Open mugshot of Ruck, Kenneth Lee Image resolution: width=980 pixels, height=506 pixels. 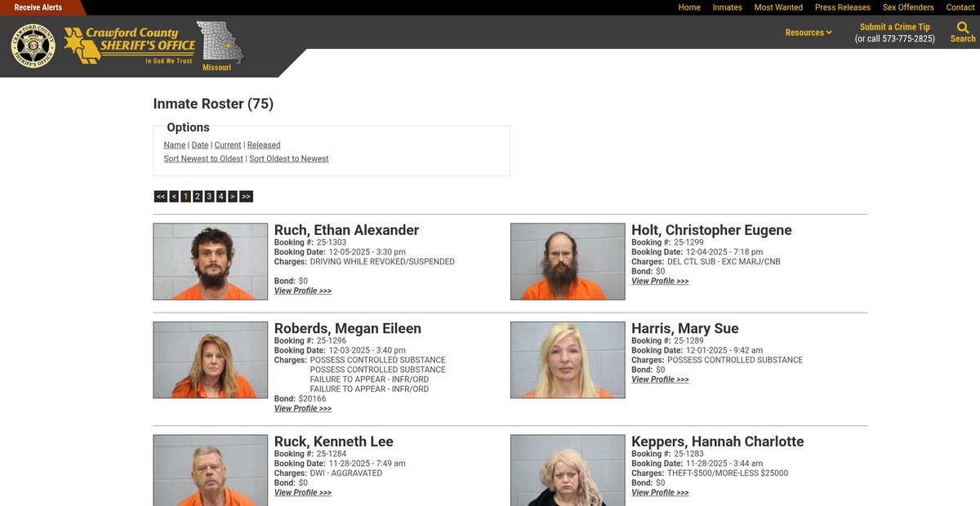coord(211,470)
